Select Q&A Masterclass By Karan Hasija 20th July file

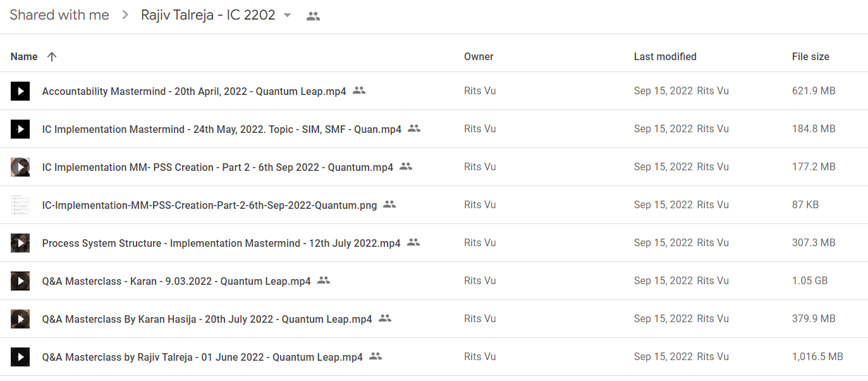434,319
